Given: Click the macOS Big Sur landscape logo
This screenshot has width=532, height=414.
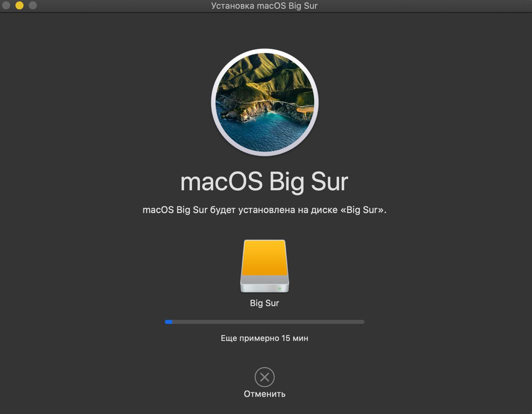Looking at the screenshot, I should click(265, 102).
